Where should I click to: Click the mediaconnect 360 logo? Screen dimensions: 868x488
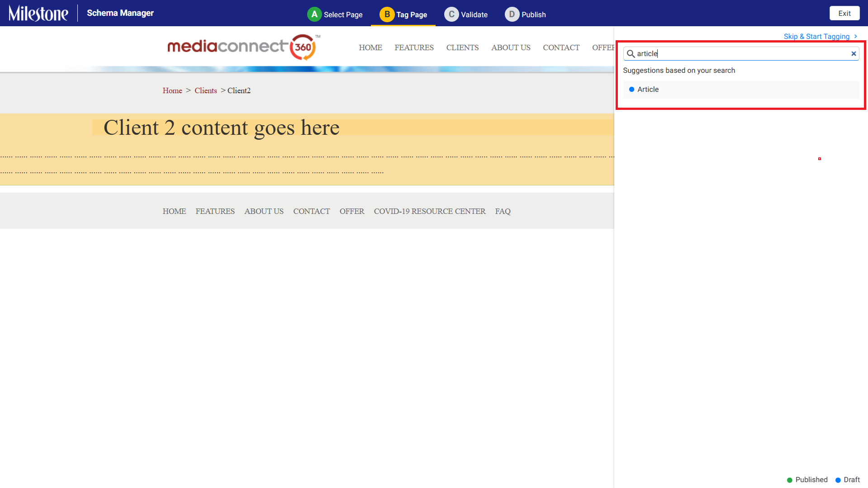[x=244, y=47]
